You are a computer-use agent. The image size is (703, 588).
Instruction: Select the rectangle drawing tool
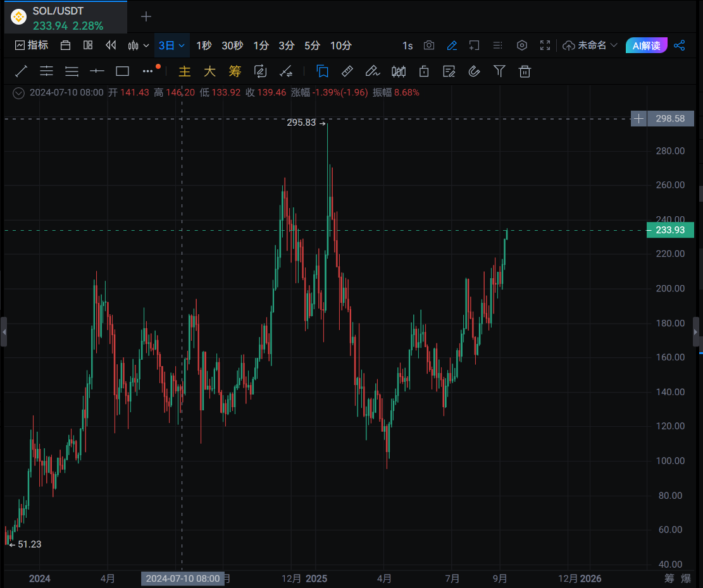point(122,71)
